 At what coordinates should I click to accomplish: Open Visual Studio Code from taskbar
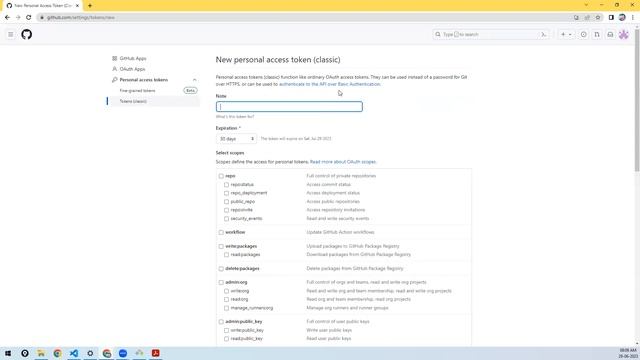click(x=73, y=353)
